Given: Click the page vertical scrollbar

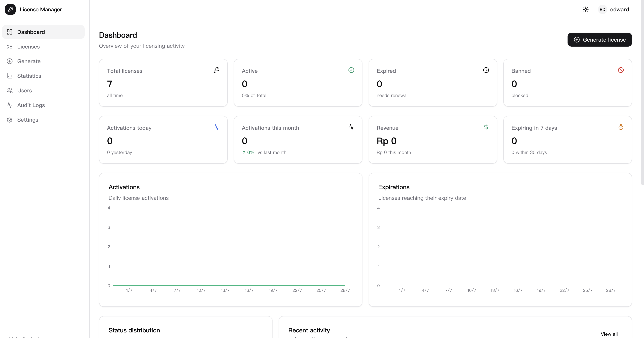Looking at the screenshot, I should tap(642, 92).
